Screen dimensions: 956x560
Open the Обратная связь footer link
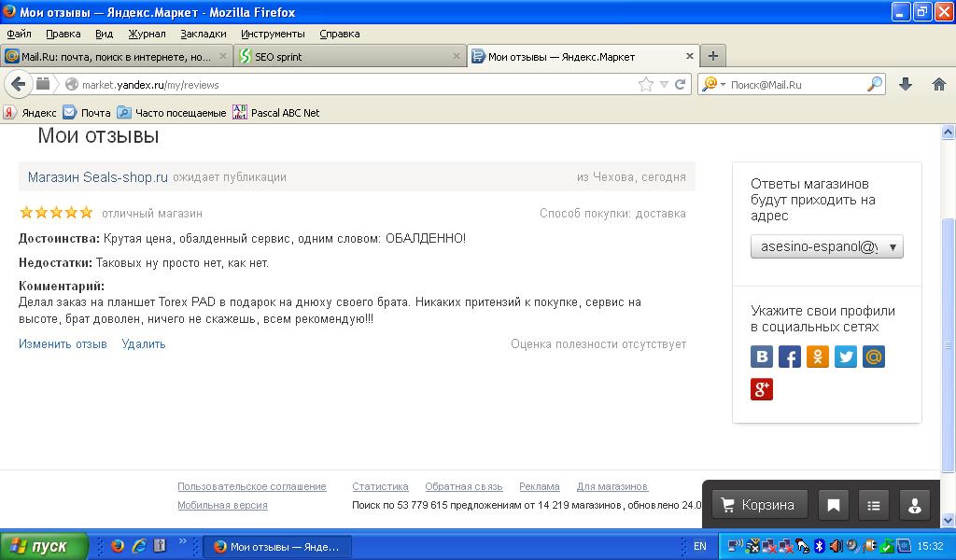point(464,486)
